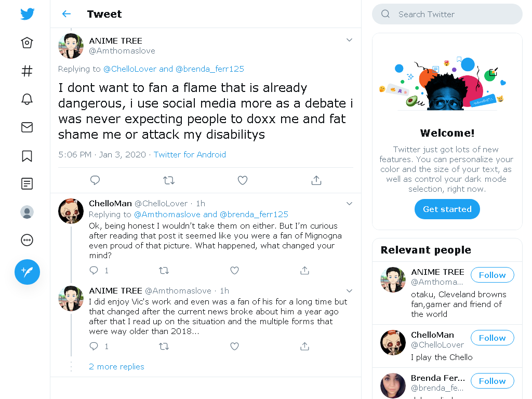Open the Lists icon in sidebar
This screenshot has width=532, height=399.
click(x=27, y=183)
